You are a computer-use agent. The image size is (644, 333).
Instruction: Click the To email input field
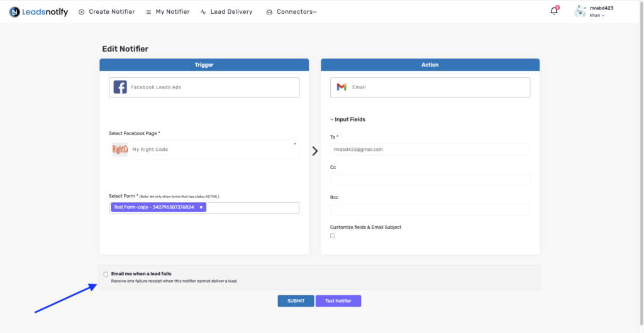pyautogui.click(x=430, y=150)
